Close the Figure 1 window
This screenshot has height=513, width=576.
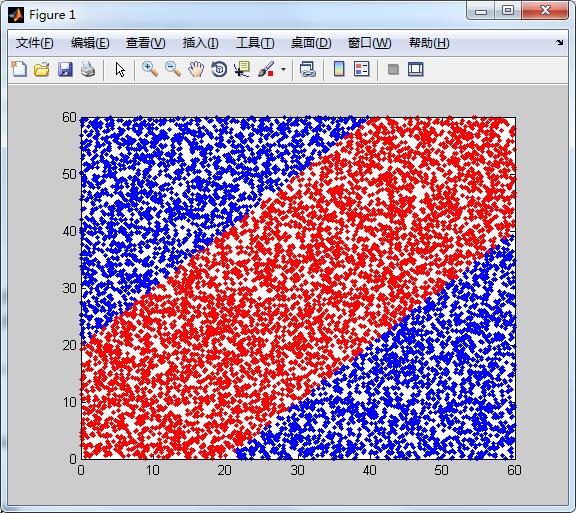coord(545,11)
